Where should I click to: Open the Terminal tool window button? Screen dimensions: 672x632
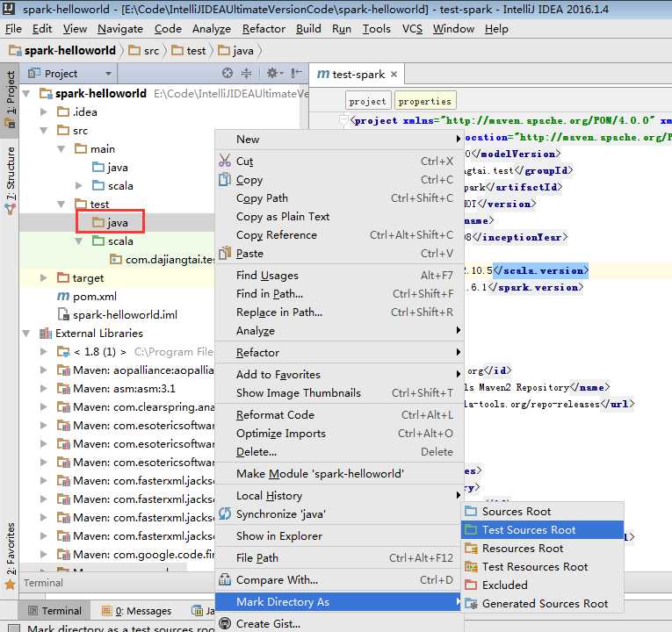click(54, 611)
